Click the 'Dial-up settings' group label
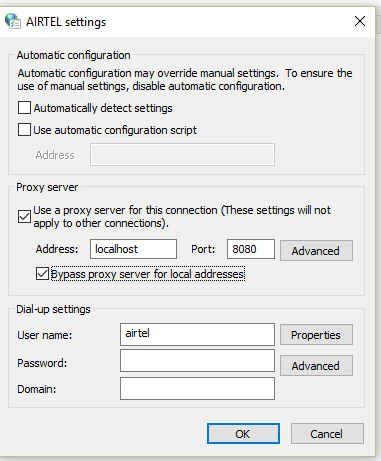This screenshot has height=461, width=381. point(53,309)
